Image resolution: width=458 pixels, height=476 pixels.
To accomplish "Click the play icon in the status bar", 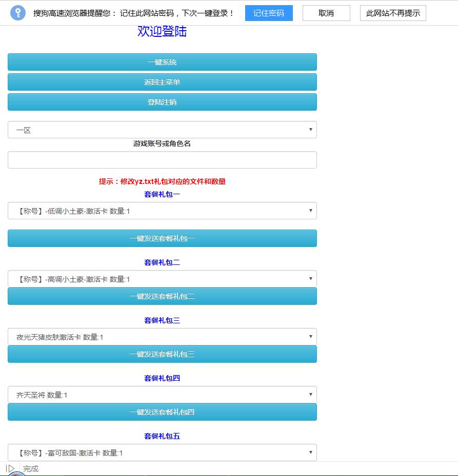I will pyautogui.click(x=10, y=468).
